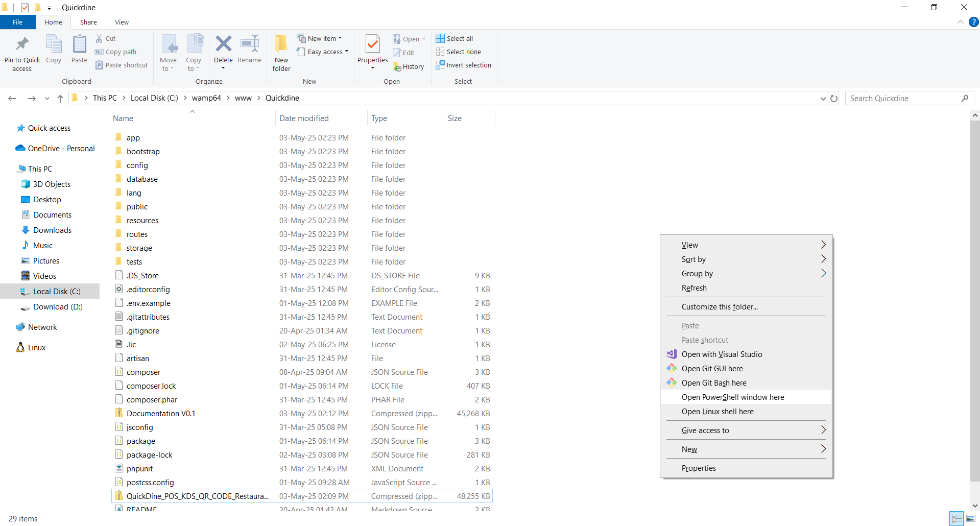The width and height of the screenshot is (980, 526).
Task: Click wamp64 in the address breadcrumb
Action: pyautogui.click(x=206, y=98)
